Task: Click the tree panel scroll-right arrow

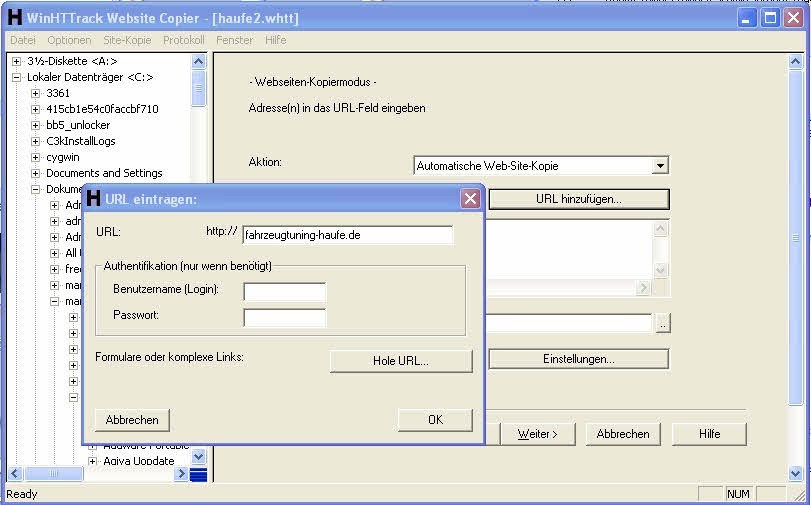Action: pos(181,473)
